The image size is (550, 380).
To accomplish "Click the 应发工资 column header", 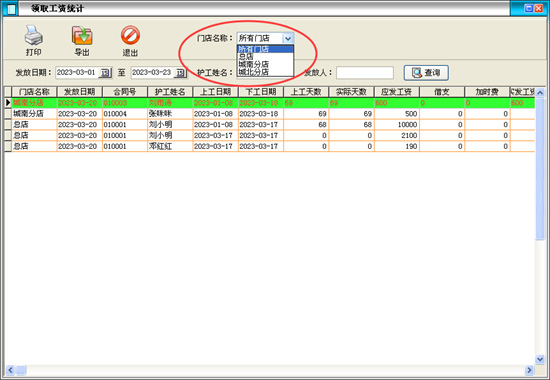I will point(396,92).
